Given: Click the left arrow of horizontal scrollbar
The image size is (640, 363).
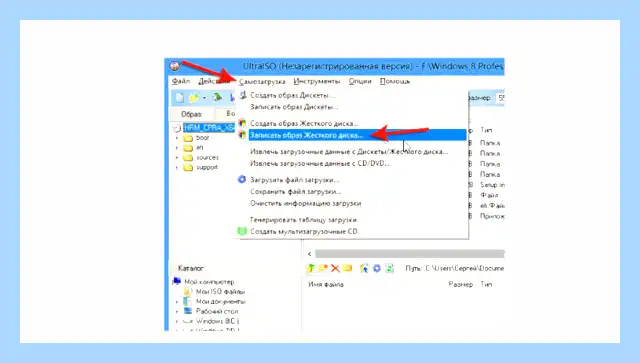Looking at the screenshot, I should [x=310, y=254].
